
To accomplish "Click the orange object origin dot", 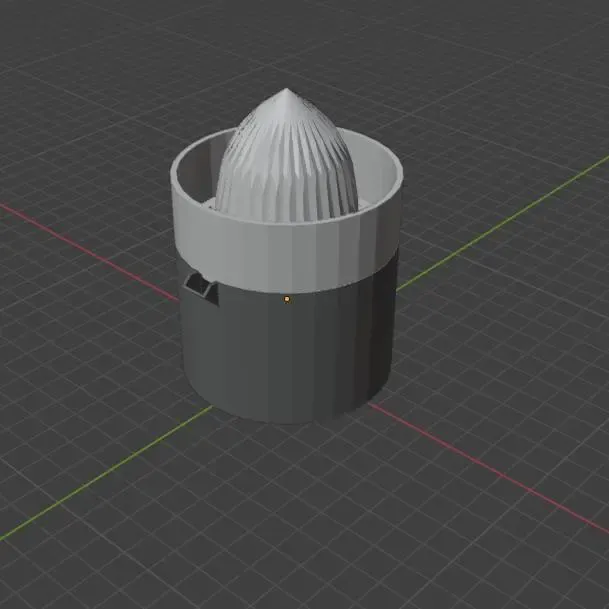I will tap(287, 299).
